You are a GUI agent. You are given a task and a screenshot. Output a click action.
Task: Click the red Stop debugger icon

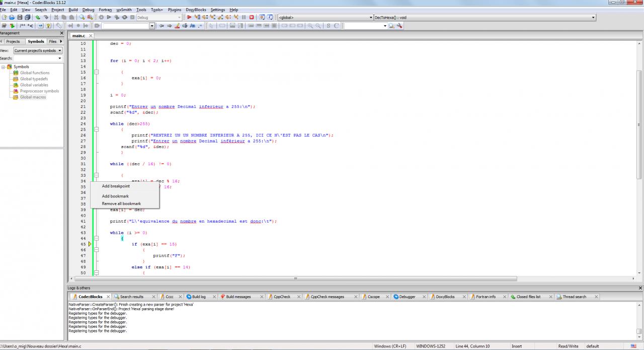pyautogui.click(x=252, y=17)
